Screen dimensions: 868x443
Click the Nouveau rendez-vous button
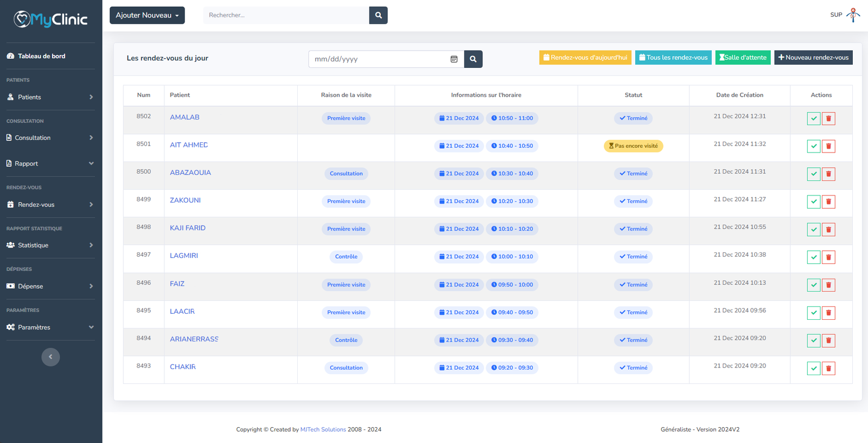click(813, 58)
